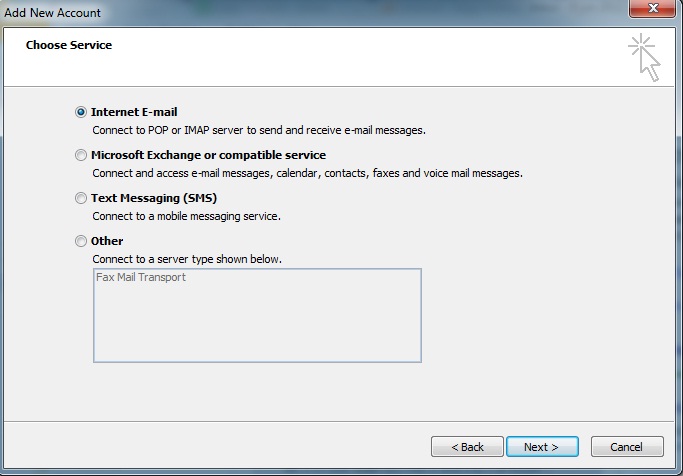Click the 'Internet E-mail' label text
The image size is (683, 476).
tap(134, 112)
